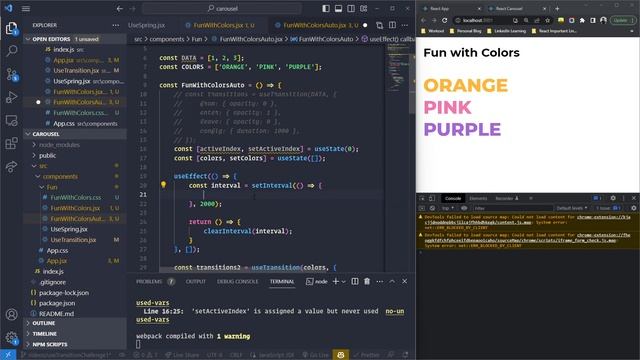Kill terminal with trash icon
Image resolution: width=640 pixels, height=360 pixels.
pyautogui.click(x=367, y=281)
